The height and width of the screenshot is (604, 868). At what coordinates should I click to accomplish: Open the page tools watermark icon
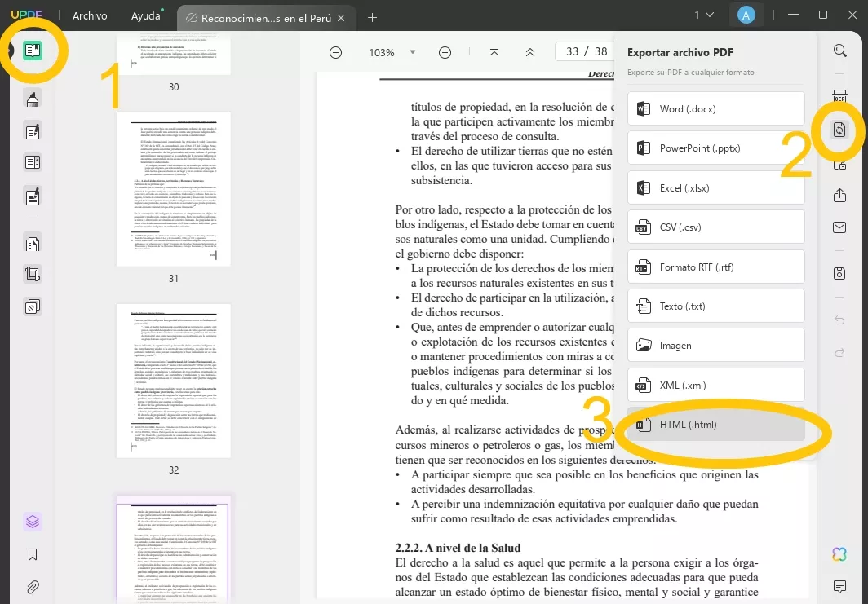coord(33,306)
